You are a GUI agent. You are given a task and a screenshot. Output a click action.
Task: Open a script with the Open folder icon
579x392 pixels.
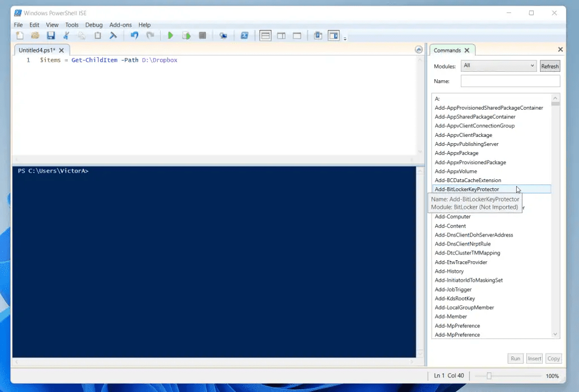(34, 35)
